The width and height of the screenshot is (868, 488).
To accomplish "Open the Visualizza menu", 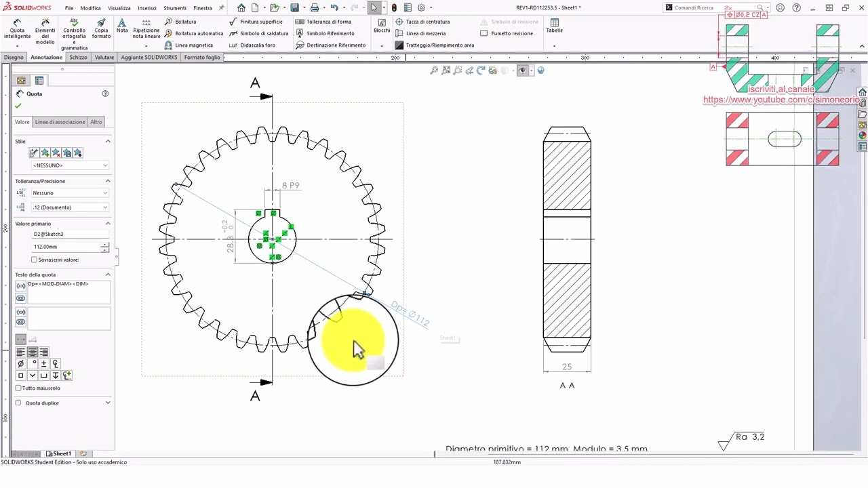I will coord(119,8).
